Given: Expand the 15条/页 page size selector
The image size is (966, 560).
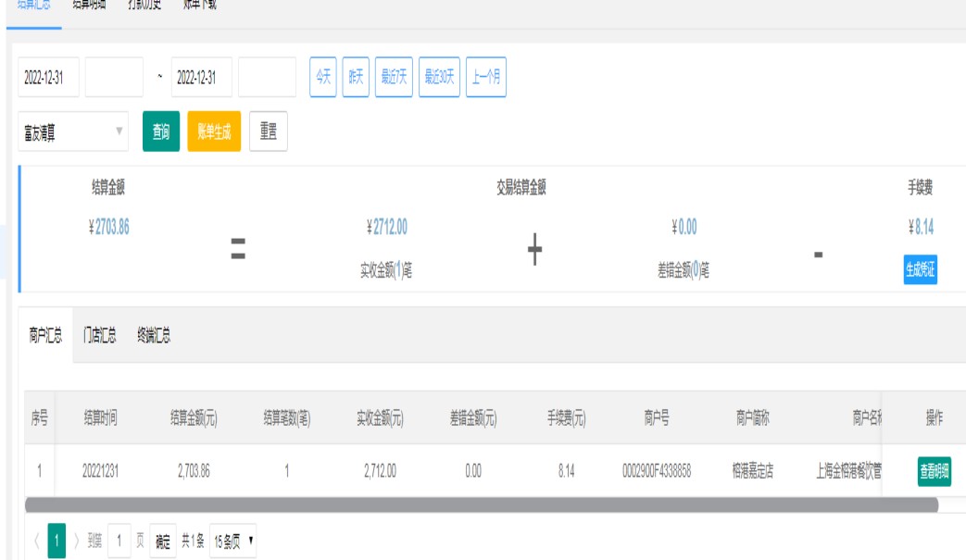Looking at the screenshot, I should tap(234, 541).
